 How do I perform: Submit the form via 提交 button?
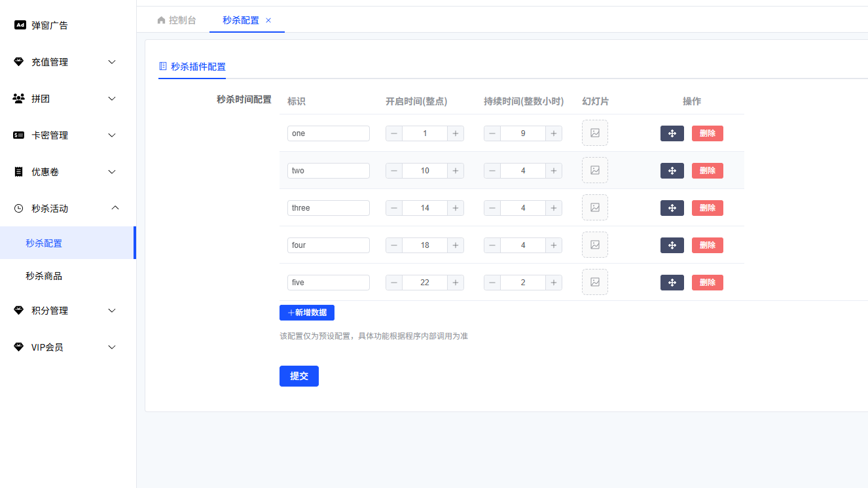coord(298,376)
